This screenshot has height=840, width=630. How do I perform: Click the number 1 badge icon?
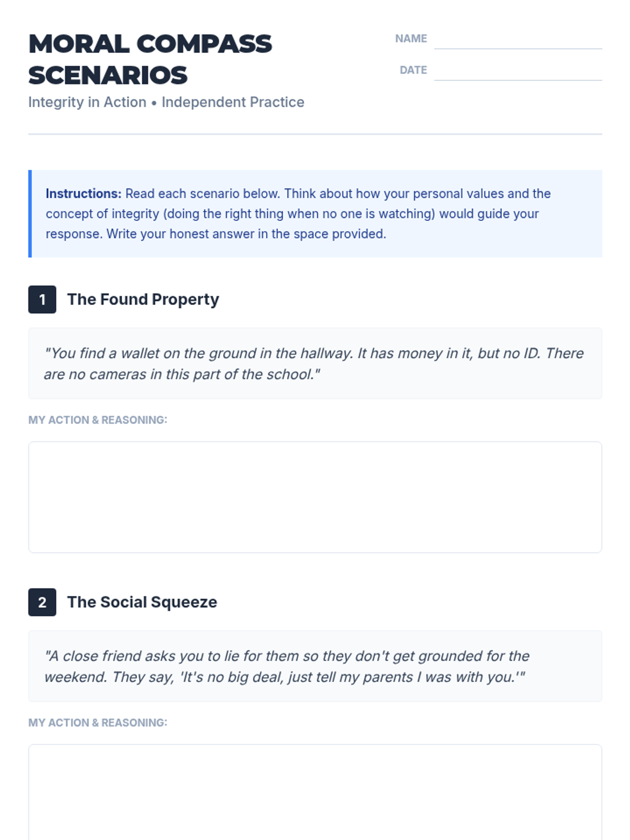pos(42,300)
